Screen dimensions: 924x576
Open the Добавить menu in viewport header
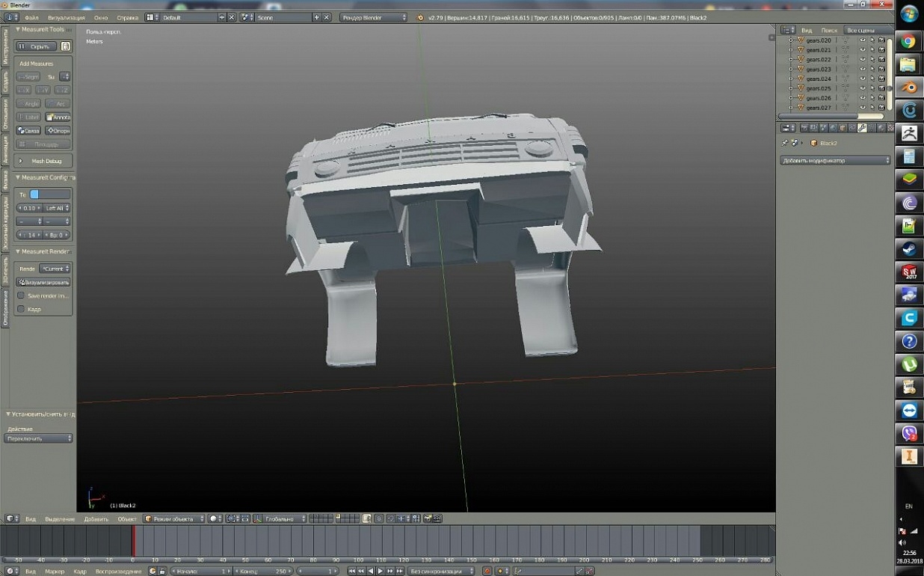tap(96, 518)
